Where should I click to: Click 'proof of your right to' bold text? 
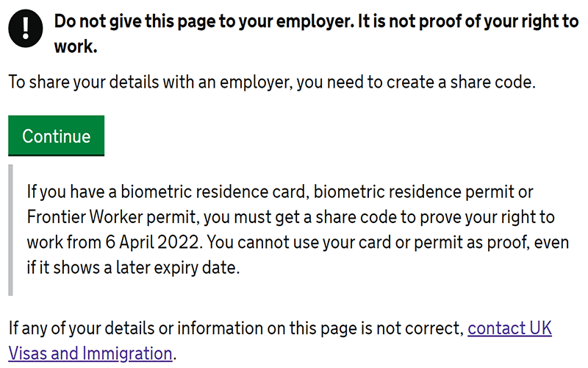click(x=499, y=21)
